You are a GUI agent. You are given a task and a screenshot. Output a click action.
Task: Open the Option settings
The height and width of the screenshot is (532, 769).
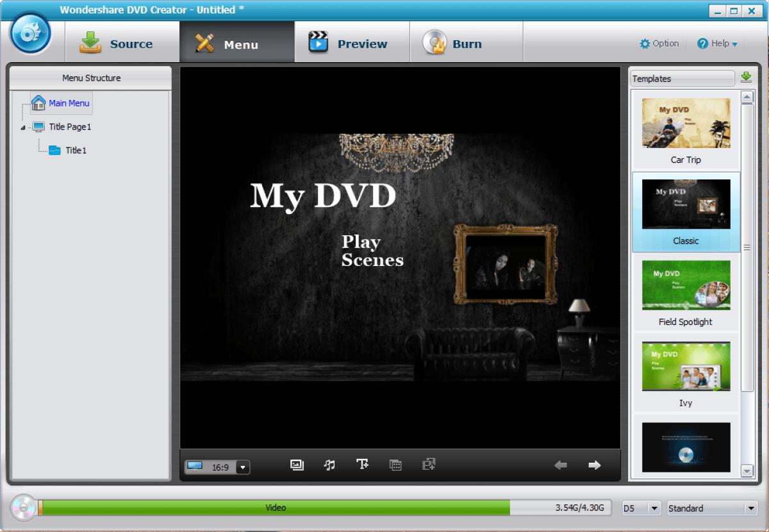pyautogui.click(x=659, y=44)
